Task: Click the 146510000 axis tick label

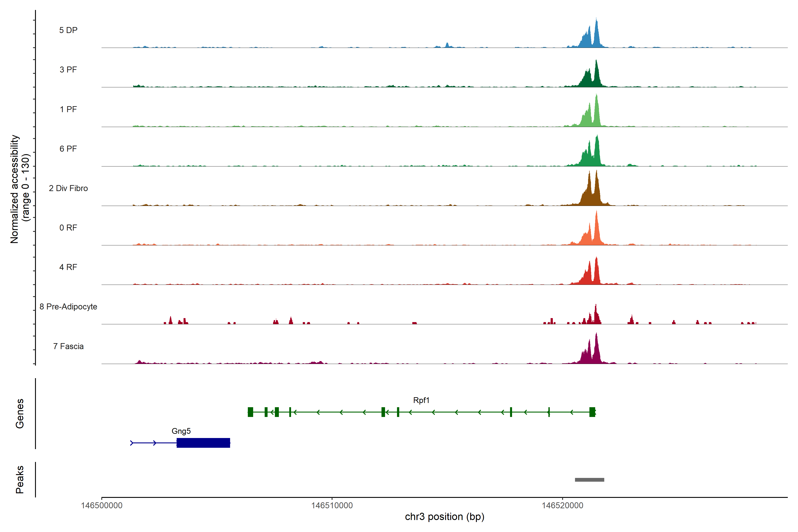Action: pyautogui.click(x=332, y=505)
